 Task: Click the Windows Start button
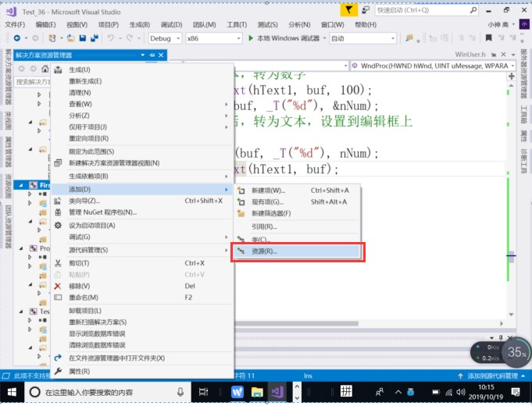[12, 392]
